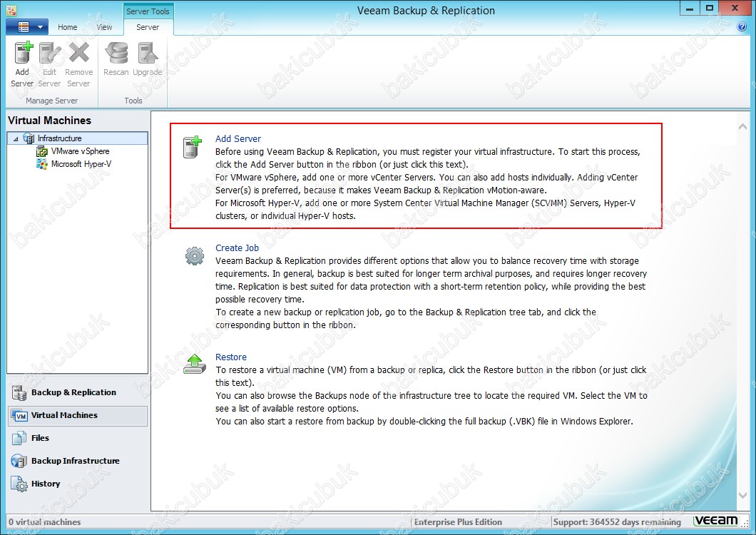This screenshot has height=535, width=756.
Task: Click the Rescan tool icon
Action: coord(116,53)
